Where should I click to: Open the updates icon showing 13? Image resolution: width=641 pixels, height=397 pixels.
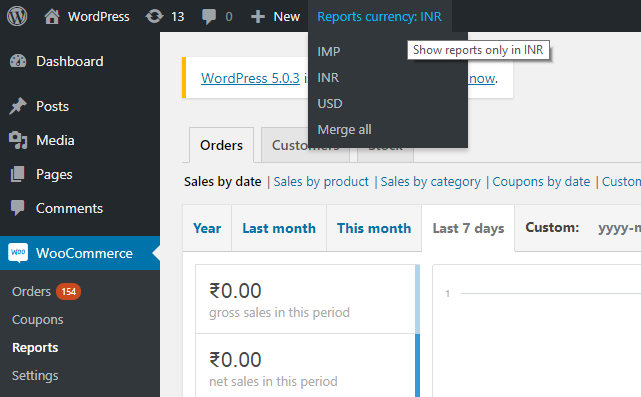click(x=154, y=16)
